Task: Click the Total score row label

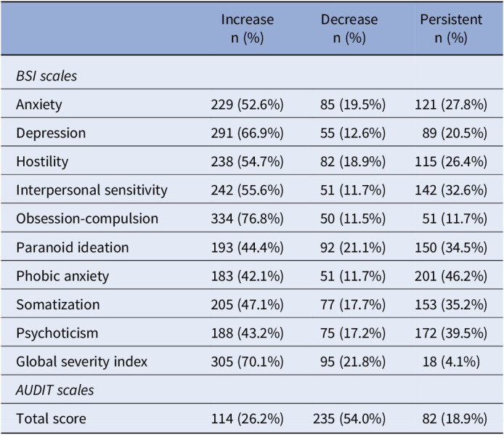Action: pyautogui.click(x=51, y=419)
